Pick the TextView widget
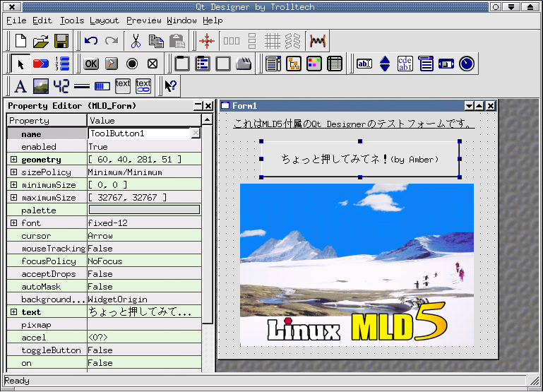This screenshot has height=392, width=543. pyautogui.click(x=123, y=86)
